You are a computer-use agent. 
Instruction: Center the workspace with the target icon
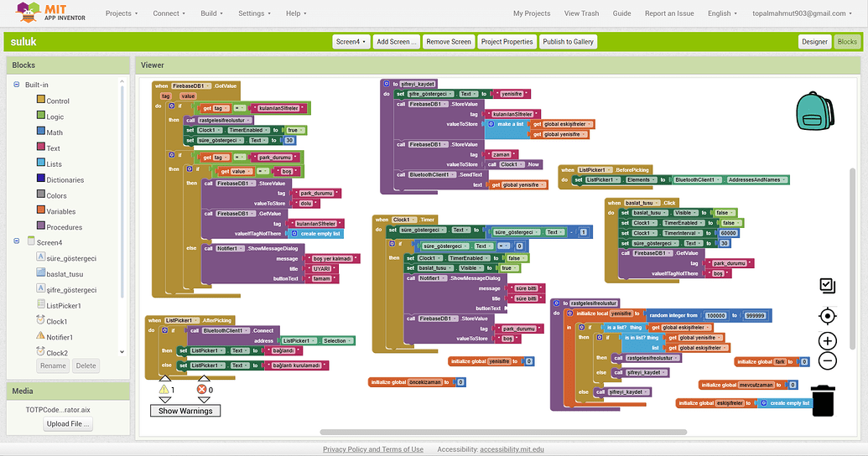pos(827,316)
